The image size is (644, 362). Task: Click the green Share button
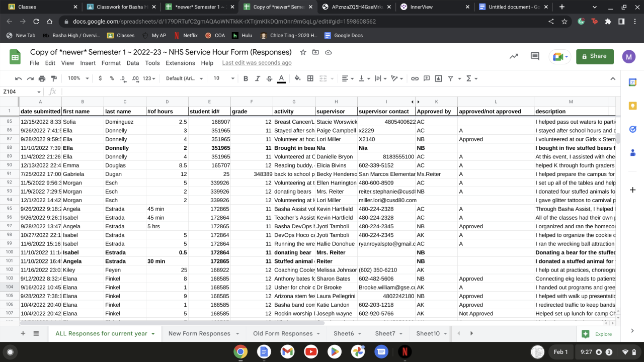pyautogui.click(x=595, y=56)
